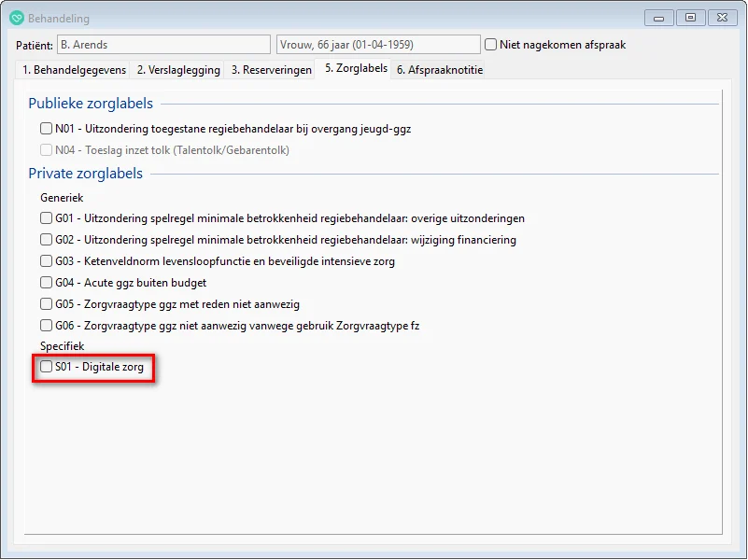The image size is (748, 560).
Task: Go to the 3. Reserveringen tab
Action: (x=271, y=70)
